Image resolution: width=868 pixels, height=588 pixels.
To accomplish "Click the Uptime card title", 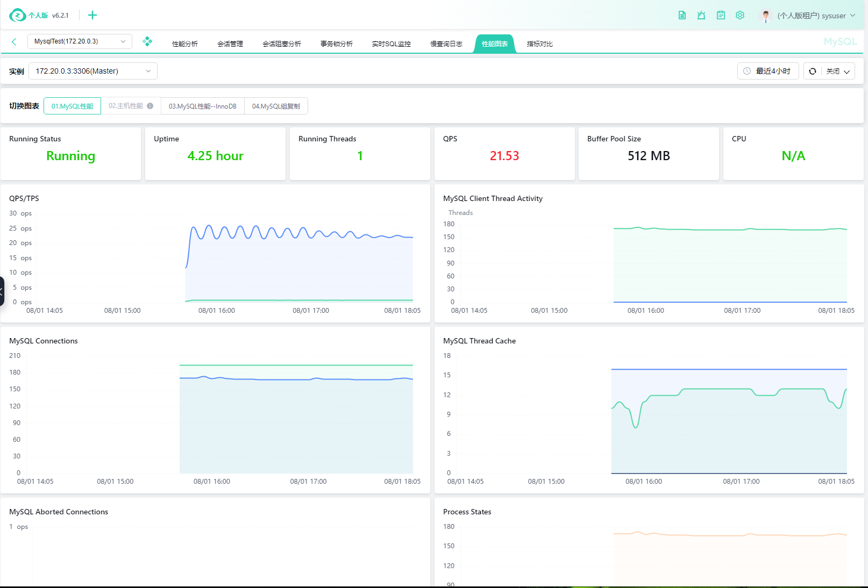I will click(x=166, y=139).
